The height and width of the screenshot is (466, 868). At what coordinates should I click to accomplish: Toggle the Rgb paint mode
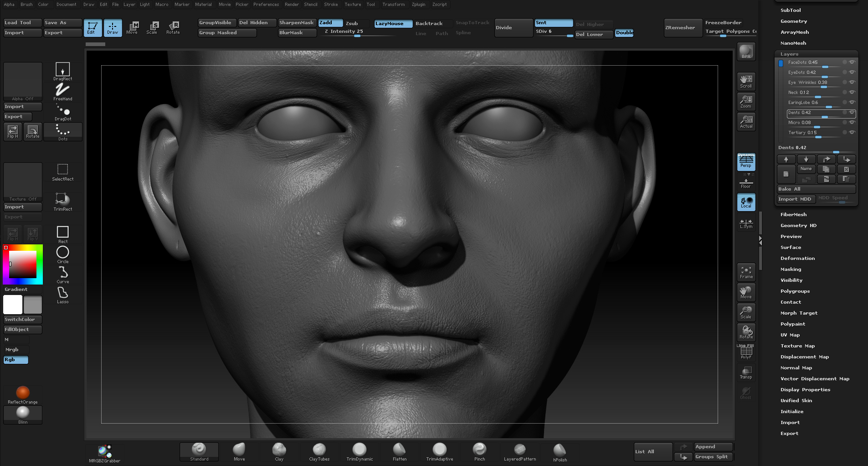[x=16, y=360]
